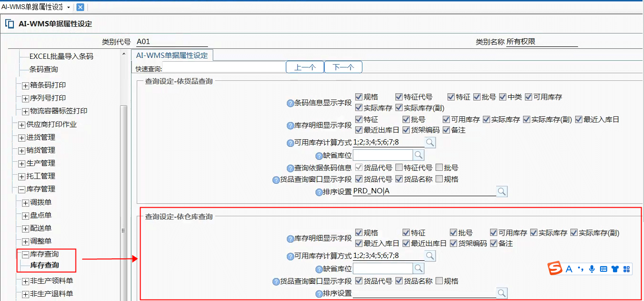Image resolution: width=644 pixels, height=301 pixels.
Task: Uncheck 中类 in 条码信息显示字段
Action: 502,97
